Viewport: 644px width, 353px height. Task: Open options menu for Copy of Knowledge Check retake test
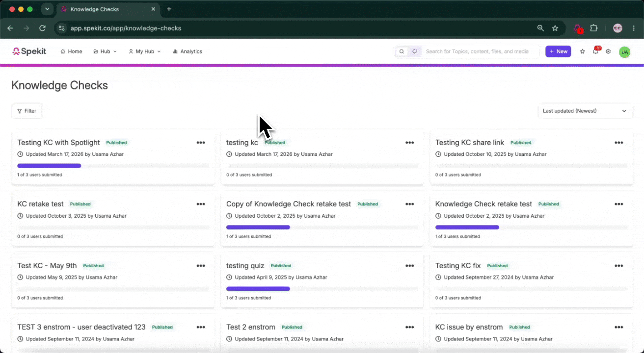(410, 204)
